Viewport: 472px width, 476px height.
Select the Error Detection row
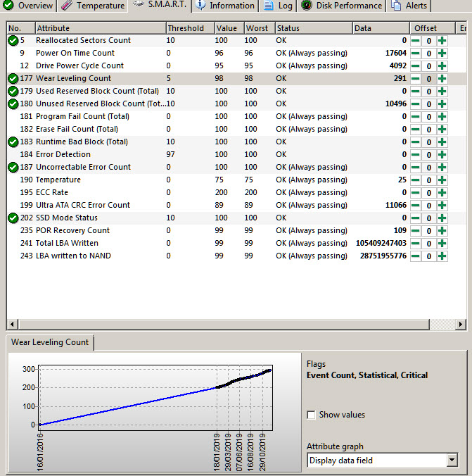[x=236, y=154]
